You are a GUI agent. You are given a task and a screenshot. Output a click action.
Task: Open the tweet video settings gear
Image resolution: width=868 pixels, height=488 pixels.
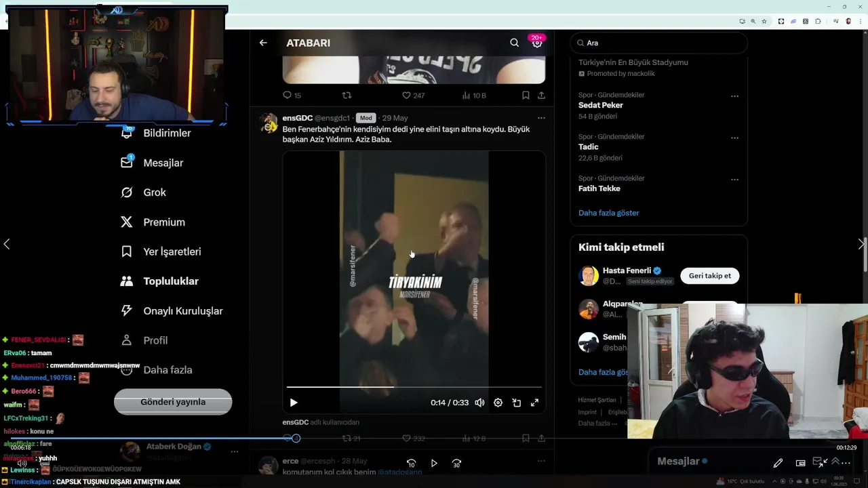coord(498,403)
